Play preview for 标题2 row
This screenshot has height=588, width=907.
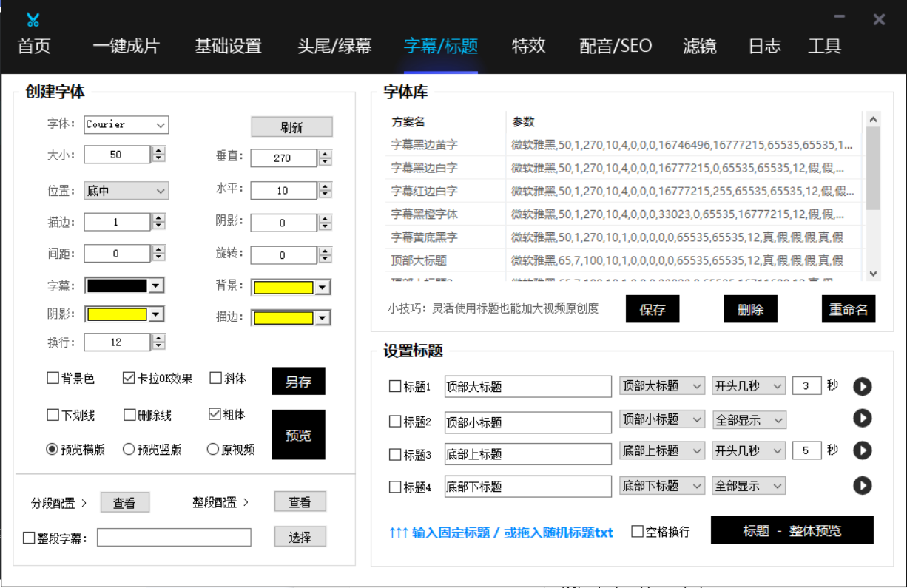pos(862,419)
